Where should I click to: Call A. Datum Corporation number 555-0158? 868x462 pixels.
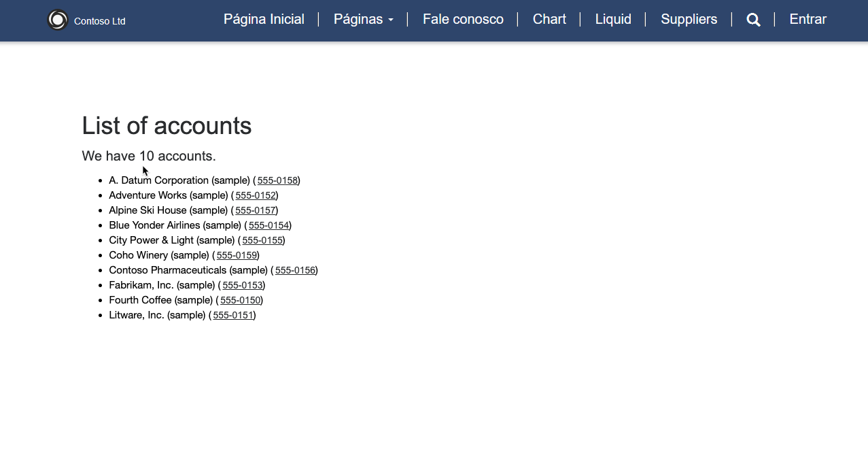tap(277, 180)
